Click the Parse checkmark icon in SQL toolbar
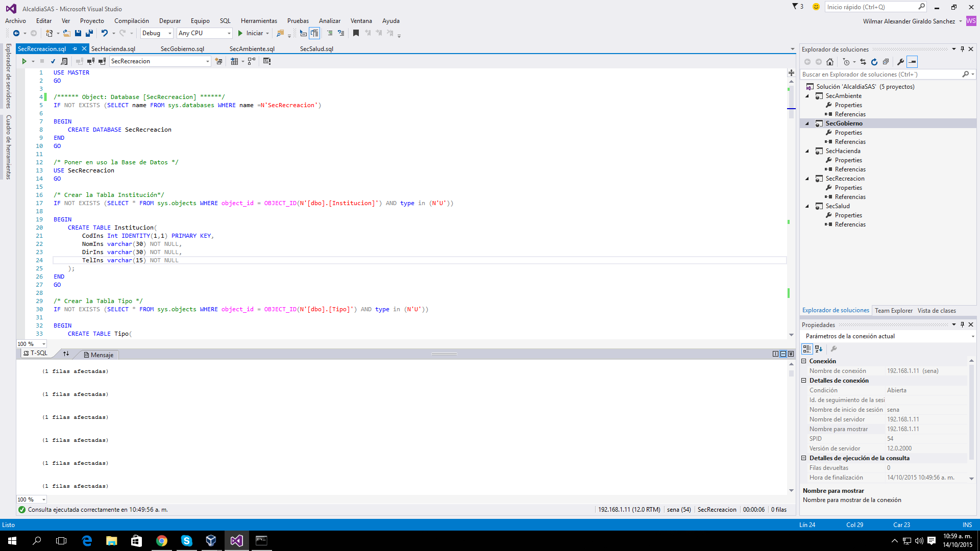 tap(53, 61)
